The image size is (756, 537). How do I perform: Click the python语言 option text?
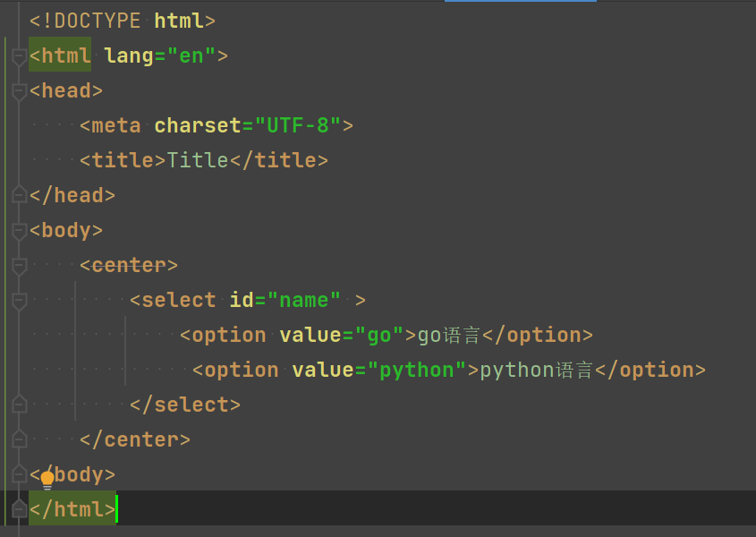click(x=536, y=371)
